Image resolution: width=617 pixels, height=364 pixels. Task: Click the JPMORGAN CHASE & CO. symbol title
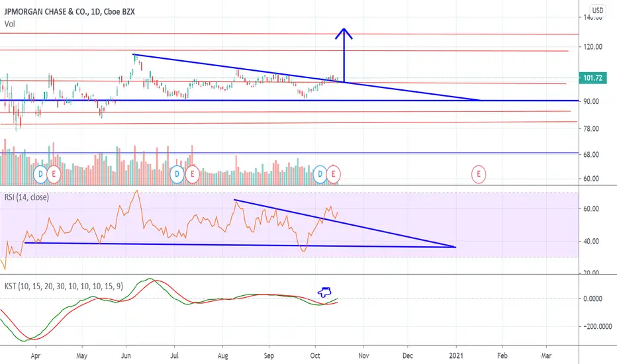click(70, 12)
